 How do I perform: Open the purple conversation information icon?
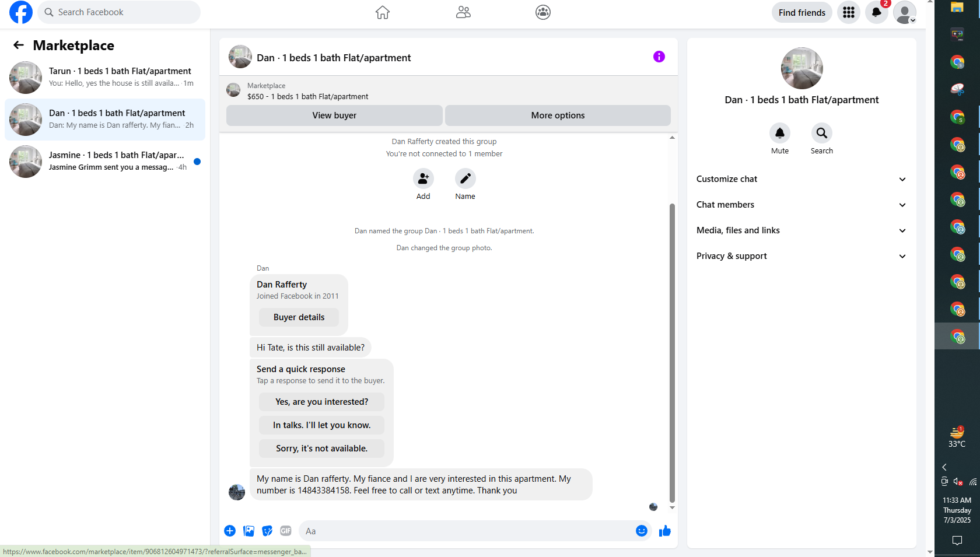point(659,57)
